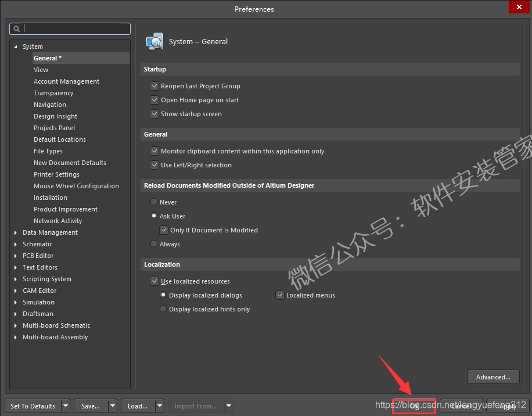This screenshot has height=416, width=532.
Task: Open the Projects Panel page
Action: coord(54,128)
